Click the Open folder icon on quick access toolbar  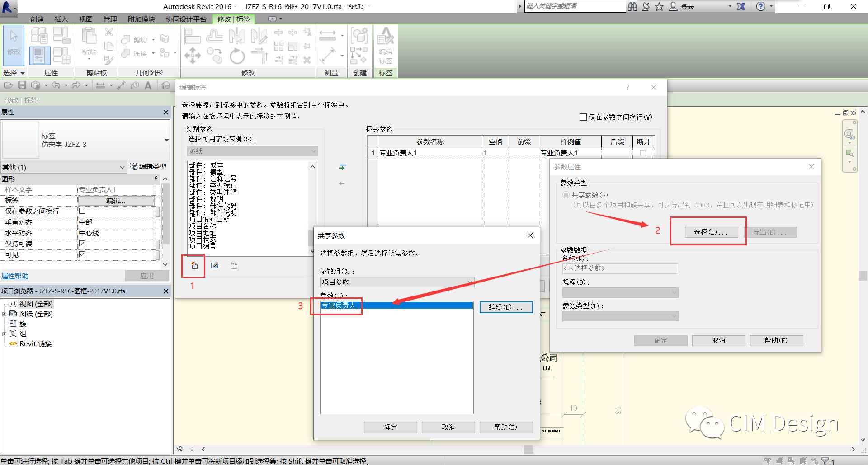click(x=8, y=85)
